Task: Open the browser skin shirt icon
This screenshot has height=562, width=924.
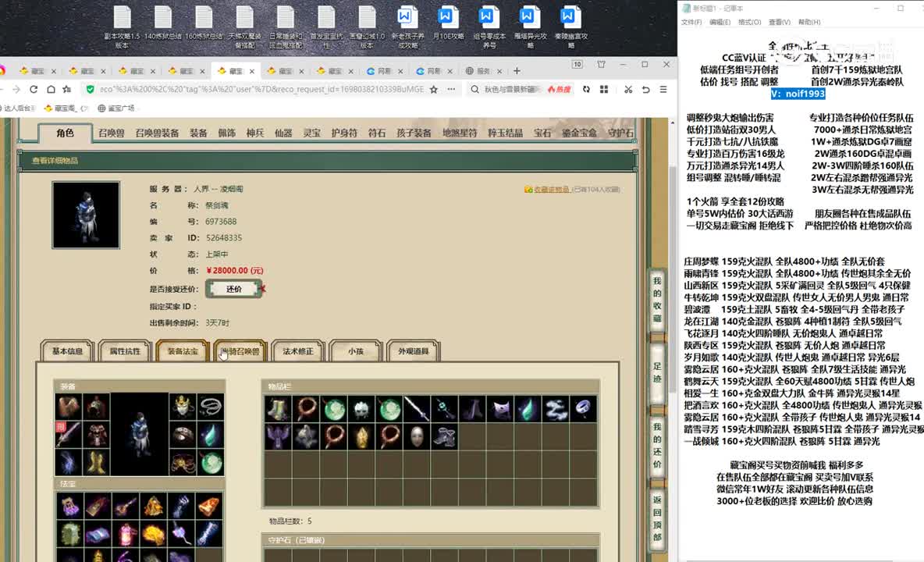Action: point(601,64)
